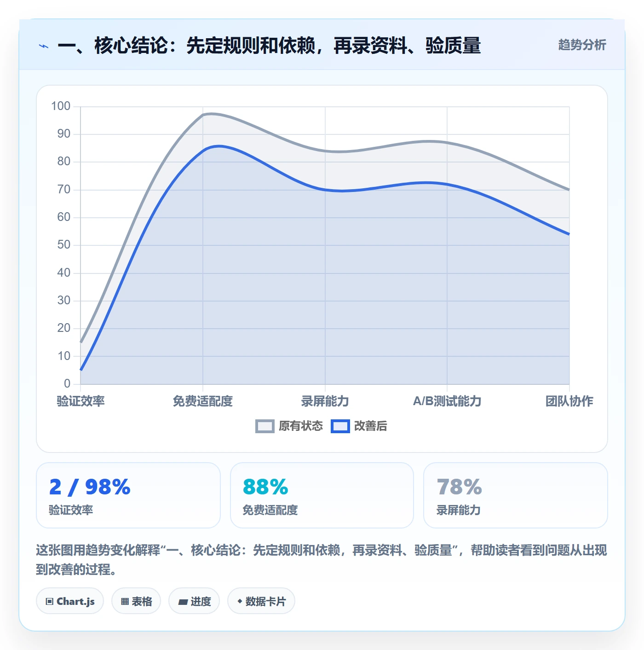Click the 100 y-axis value
Image resolution: width=644 pixels, height=650 pixels.
point(61,106)
